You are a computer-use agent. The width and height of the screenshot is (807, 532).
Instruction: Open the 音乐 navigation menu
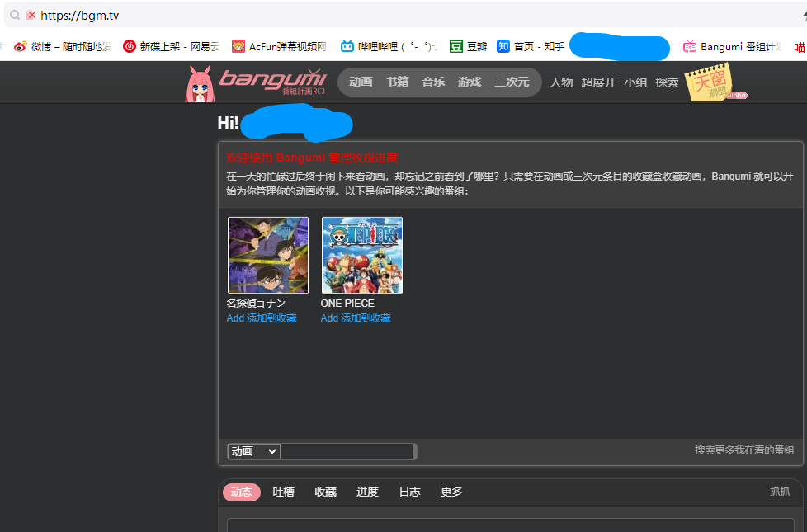pos(433,82)
